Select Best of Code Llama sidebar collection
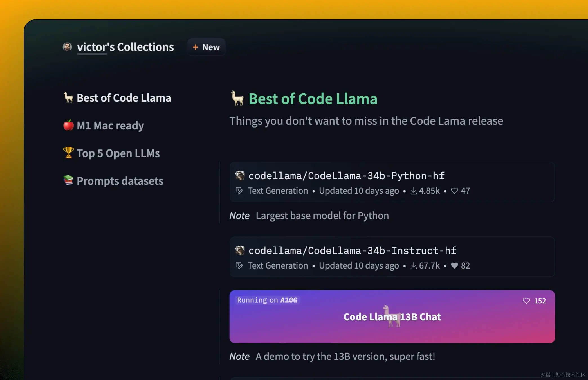 coord(124,98)
